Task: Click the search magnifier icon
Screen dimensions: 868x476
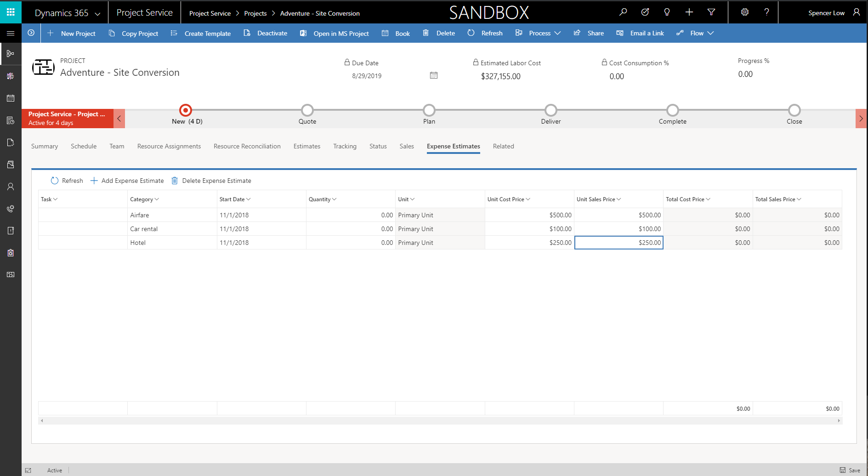Action: tap(623, 12)
